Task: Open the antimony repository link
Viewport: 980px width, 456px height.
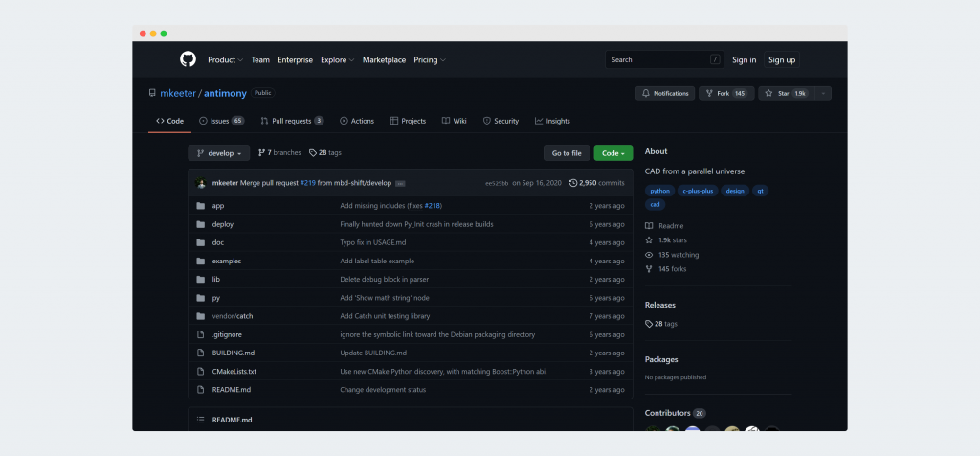Action: pyautogui.click(x=225, y=93)
